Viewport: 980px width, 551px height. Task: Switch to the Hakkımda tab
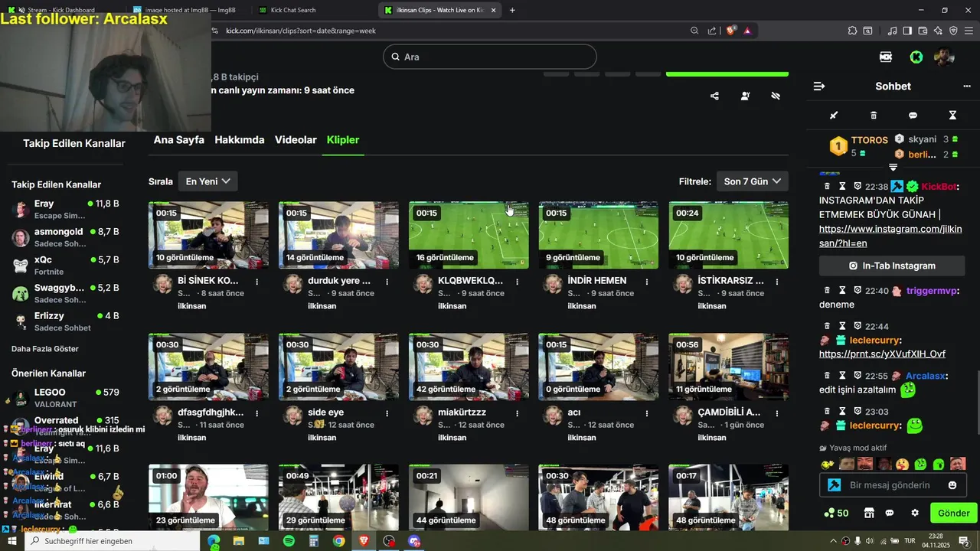pyautogui.click(x=240, y=140)
